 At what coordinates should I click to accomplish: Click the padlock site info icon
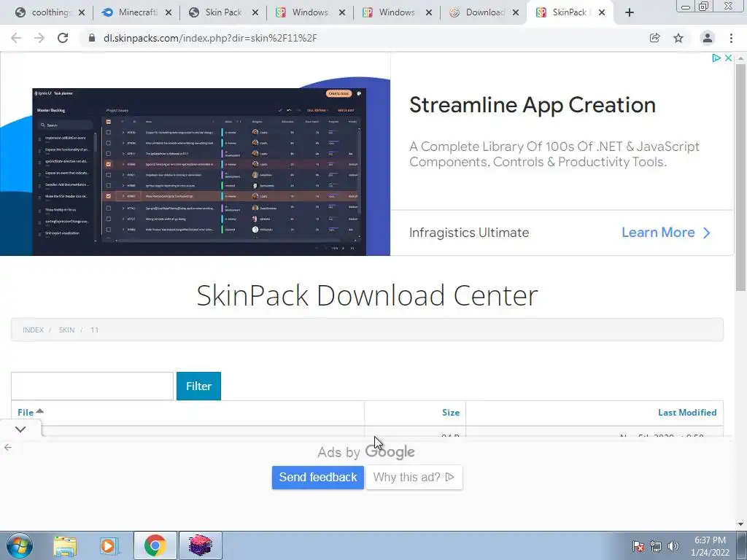pos(92,38)
